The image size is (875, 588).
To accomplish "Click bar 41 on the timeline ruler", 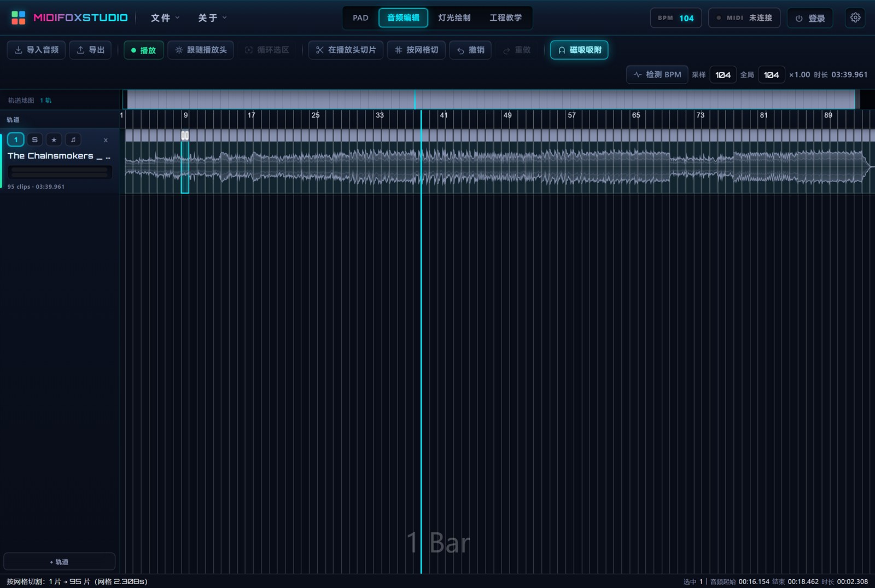I will pos(444,115).
